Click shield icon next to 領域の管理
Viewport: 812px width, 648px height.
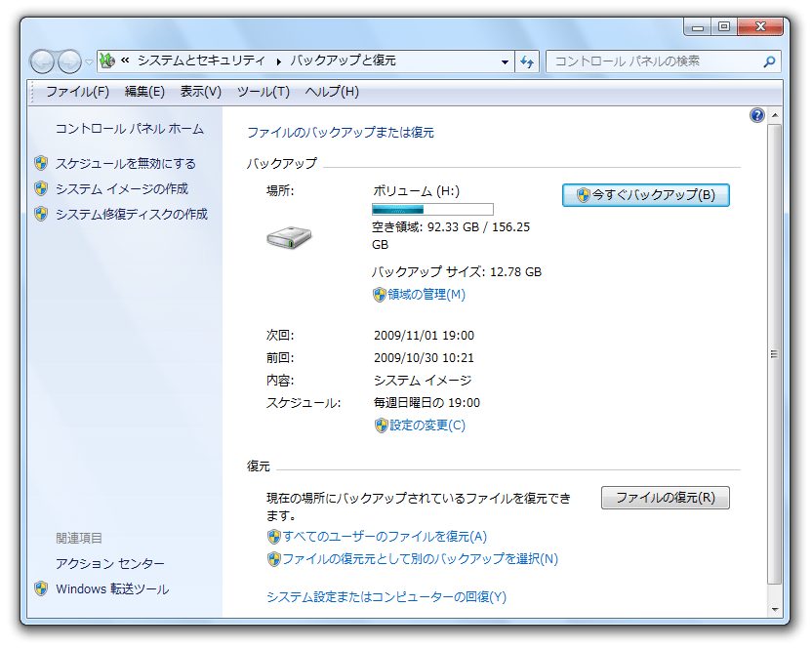point(380,295)
